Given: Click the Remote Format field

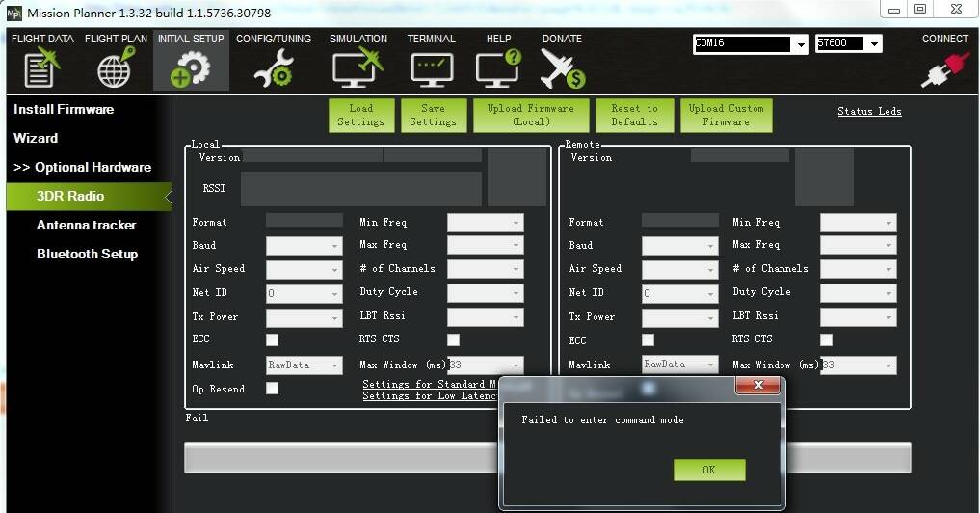Looking at the screenshot, I should click(680, 220).
